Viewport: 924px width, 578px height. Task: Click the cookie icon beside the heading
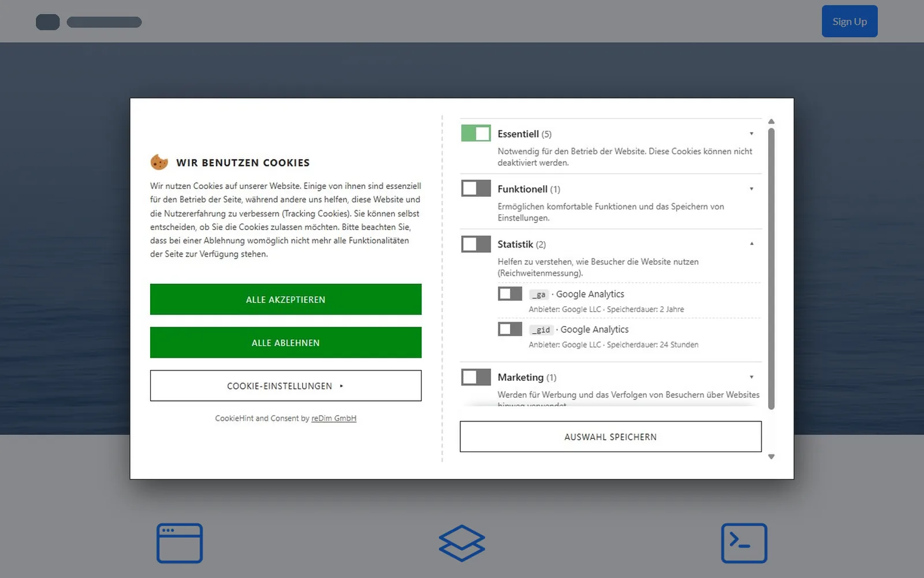(159, 162)
